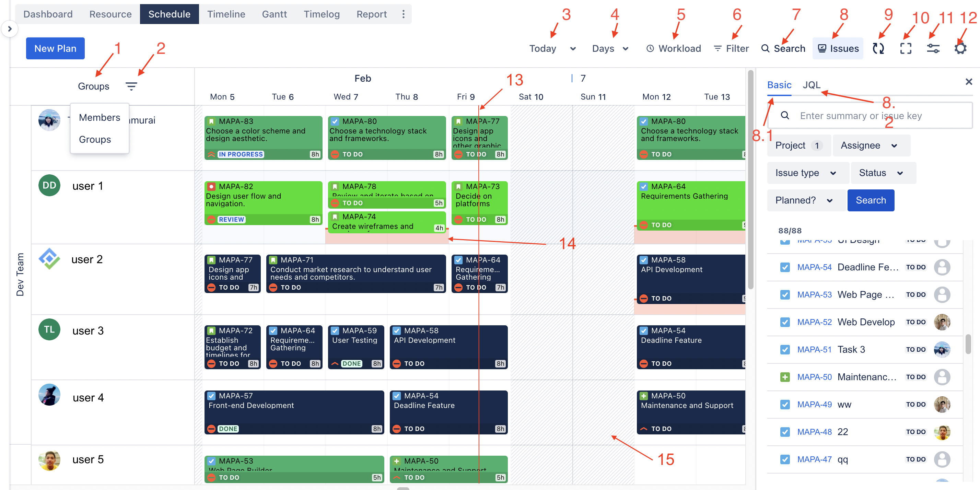The image size is (980, 490).
Task: Open the settings gear
Action: pyautogui.click(x=960, y=48)
